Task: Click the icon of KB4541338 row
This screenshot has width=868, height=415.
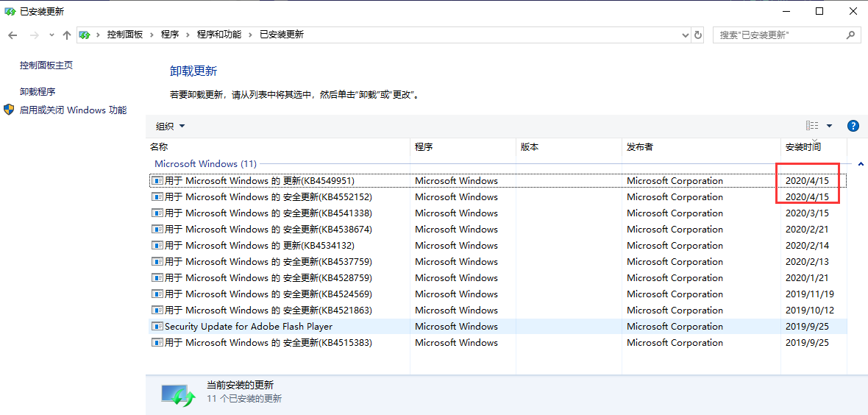Action: point(157,213)
